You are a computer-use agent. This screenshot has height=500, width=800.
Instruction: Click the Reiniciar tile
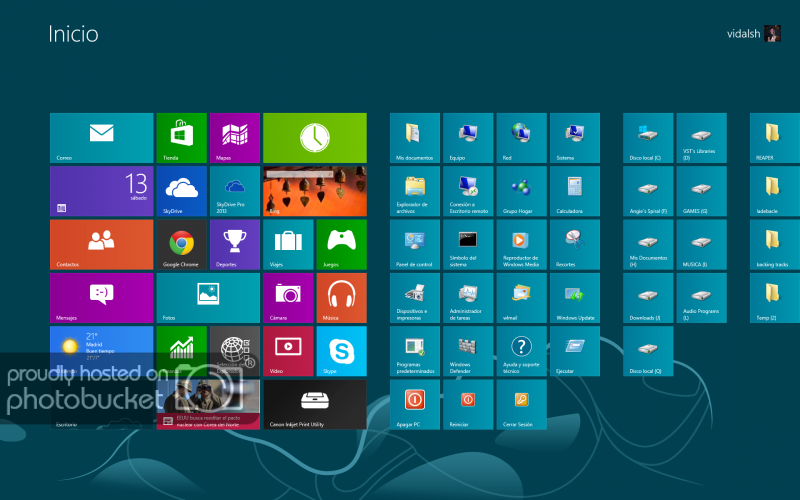(468, 403)
